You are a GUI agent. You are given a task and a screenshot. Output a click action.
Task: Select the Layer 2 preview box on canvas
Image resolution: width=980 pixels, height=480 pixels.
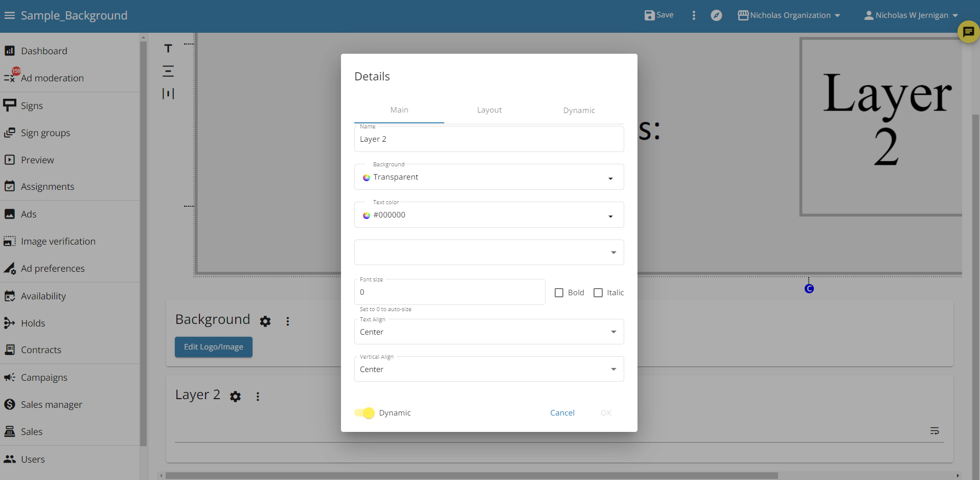tap(881, 126)
